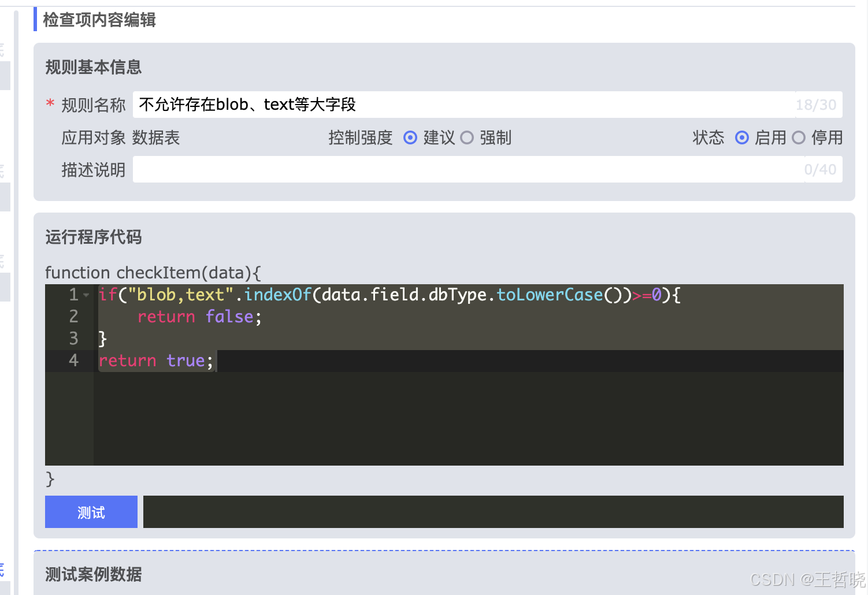Screen dimensions: 868x595
Task: Select the 停用 status radio button
Action: pos(799,137)
